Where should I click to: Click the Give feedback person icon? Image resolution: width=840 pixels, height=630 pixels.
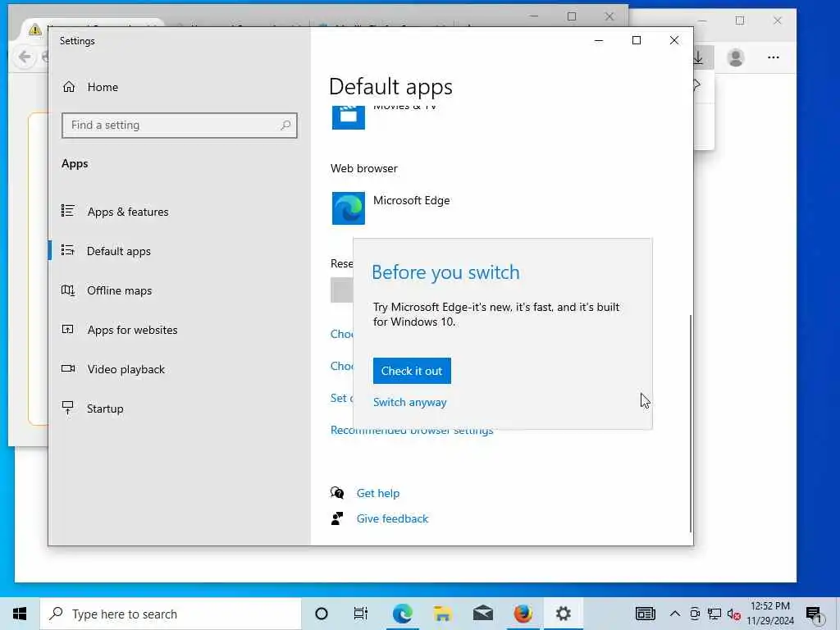tap(337, 518)
